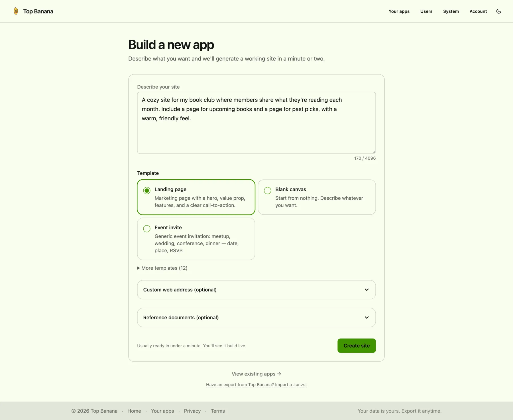
Task: Click the © 2026 Top Banana text
Action: 94,411
